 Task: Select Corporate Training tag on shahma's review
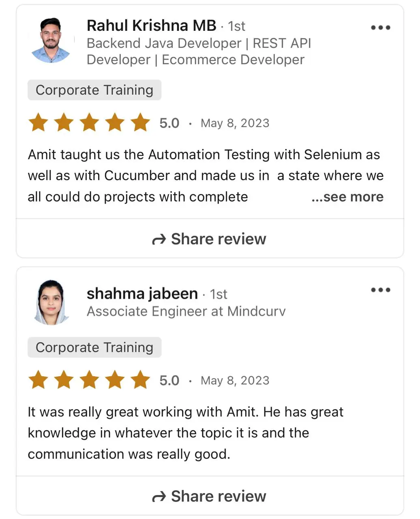coord(94,347)
